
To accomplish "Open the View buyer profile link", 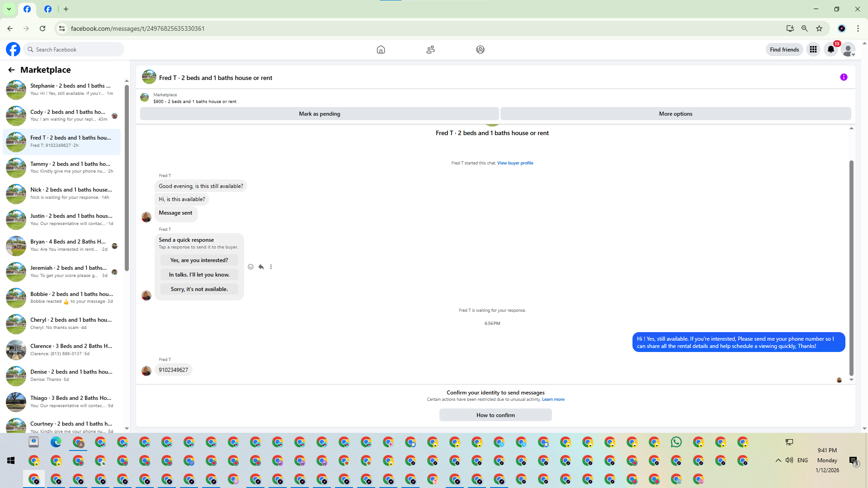I will [x=515, y=163].
